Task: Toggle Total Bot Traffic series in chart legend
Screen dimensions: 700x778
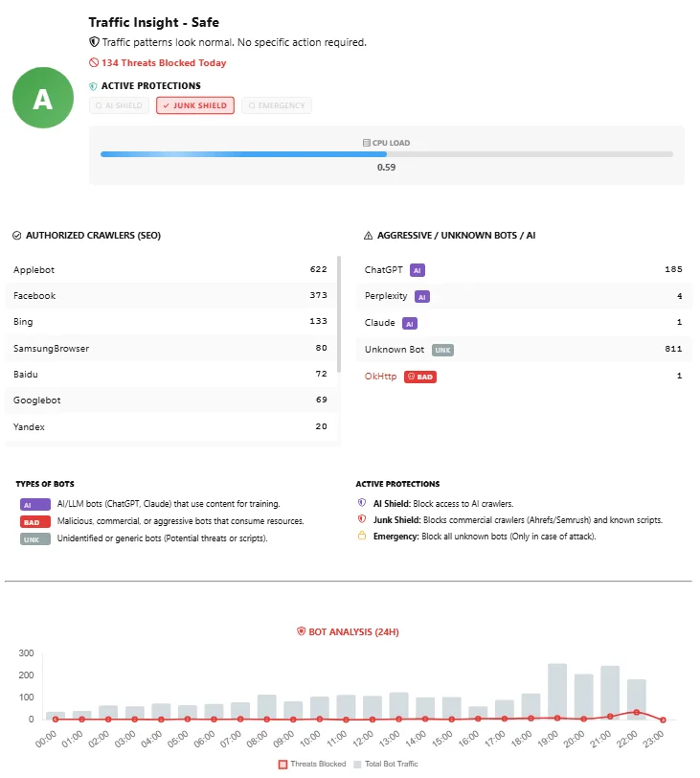Action: (x=386, y=764)
